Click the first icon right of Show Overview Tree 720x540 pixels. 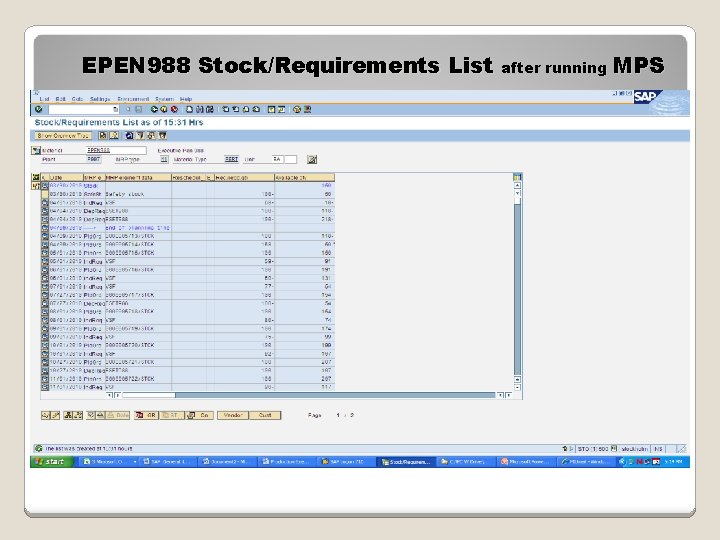[x=103, y=135]
